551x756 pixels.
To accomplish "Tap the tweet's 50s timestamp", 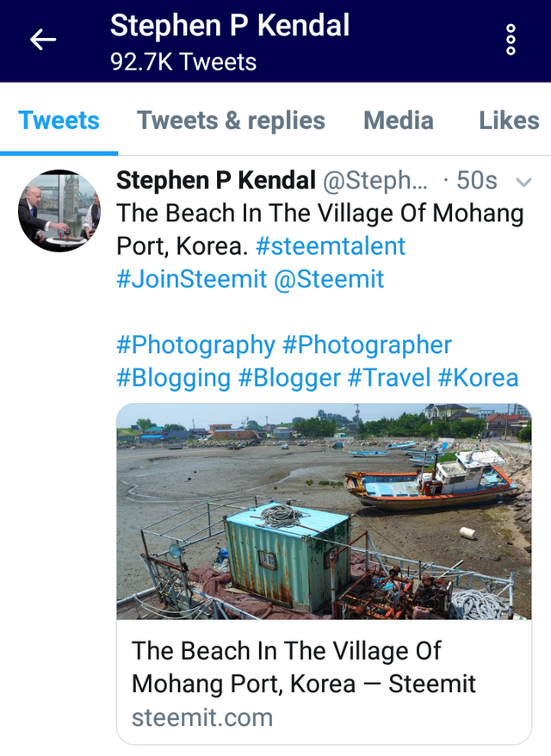I will [x=476, y=180].
